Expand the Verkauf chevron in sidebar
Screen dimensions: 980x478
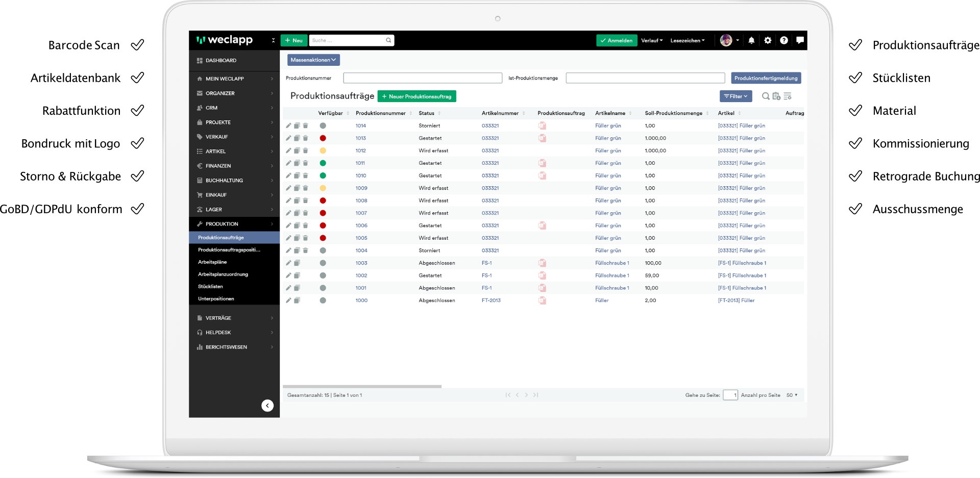click(x=272, y=137)
